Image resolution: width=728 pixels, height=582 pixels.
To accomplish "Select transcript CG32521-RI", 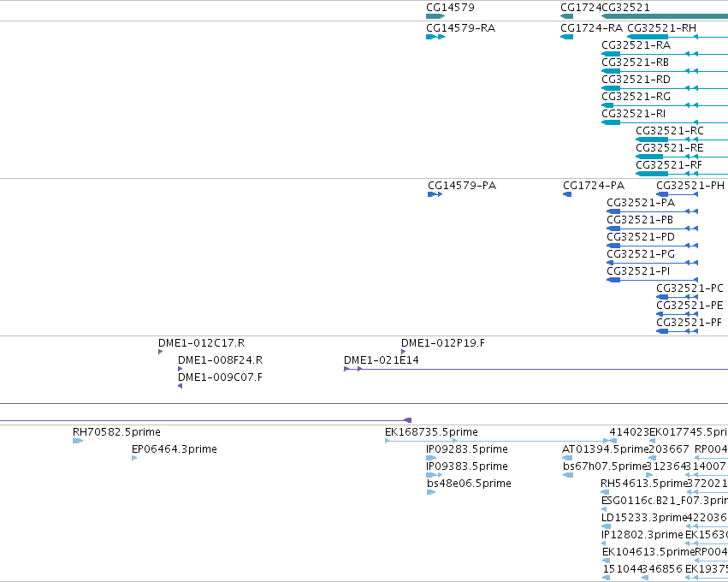I will point(634,114).
